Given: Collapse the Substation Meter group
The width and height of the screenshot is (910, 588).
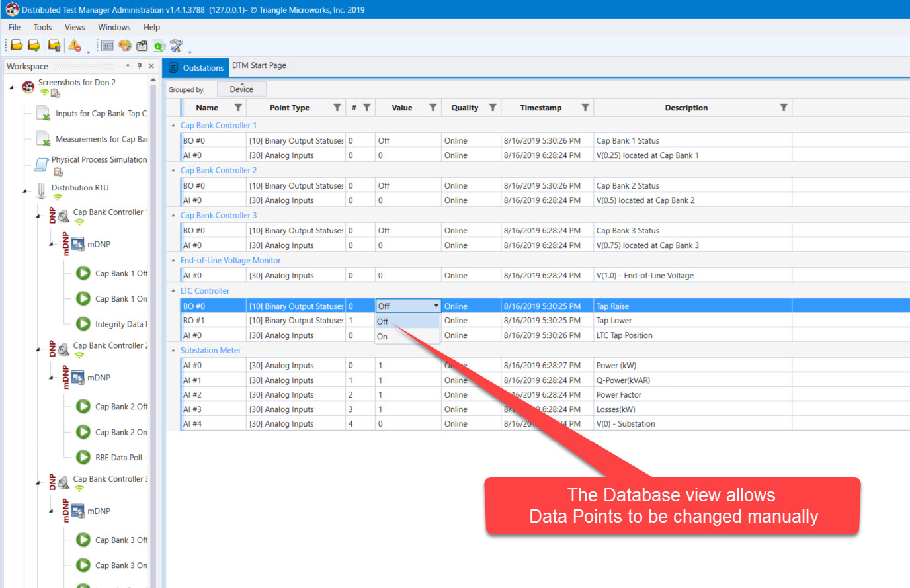Looking at the screenshot, I should [173, 351].
